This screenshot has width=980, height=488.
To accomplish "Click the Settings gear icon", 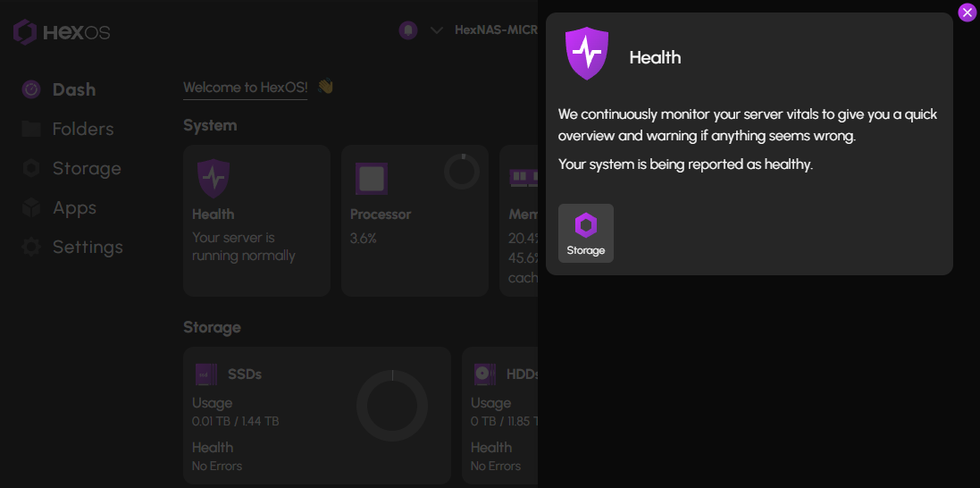I will click(31, 247).
